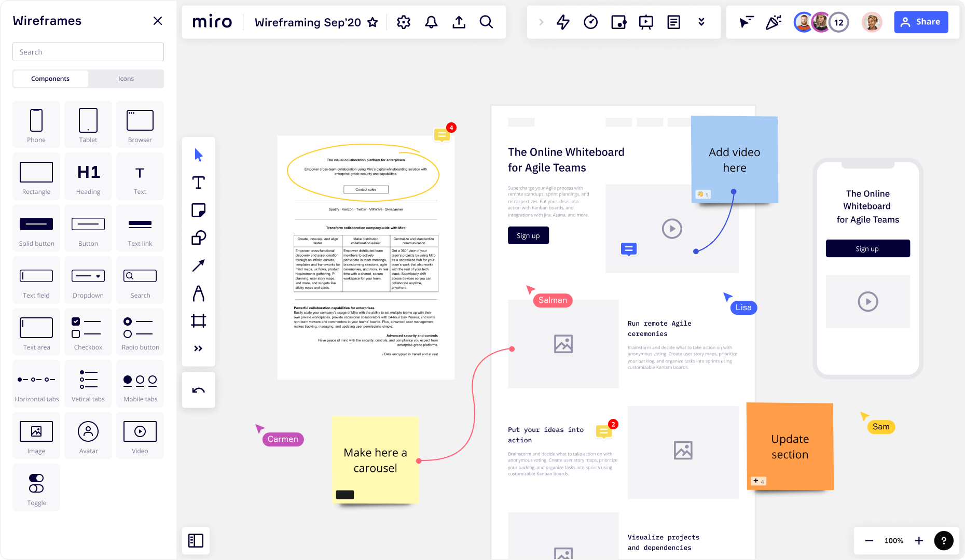Click the Undo icon

click(198, 389)
